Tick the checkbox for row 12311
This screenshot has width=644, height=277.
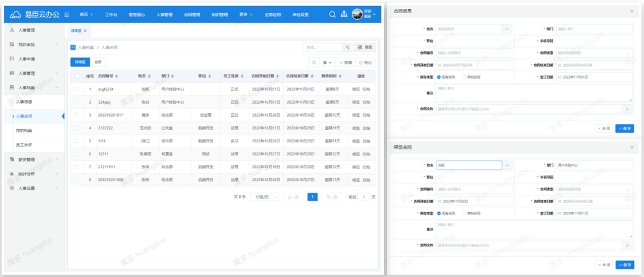tap(77, 154)
